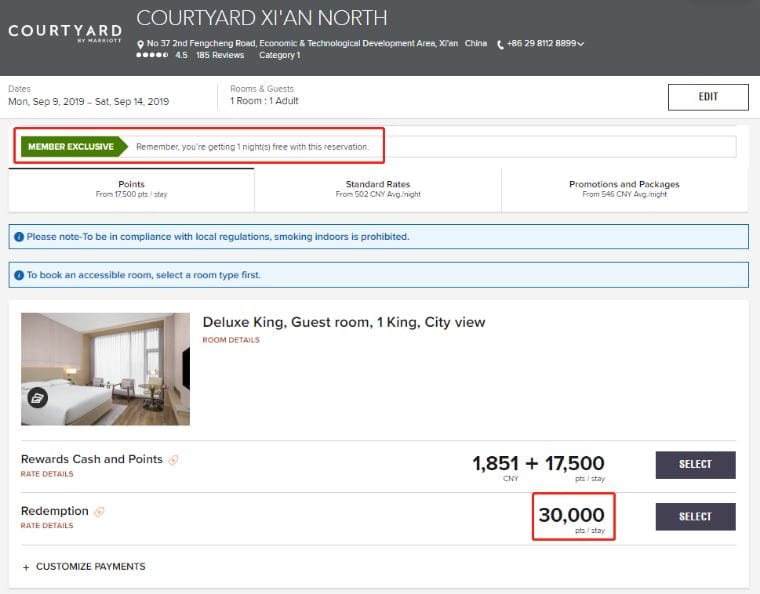Select the Points rate tab
760x594 pixels.
131,189
